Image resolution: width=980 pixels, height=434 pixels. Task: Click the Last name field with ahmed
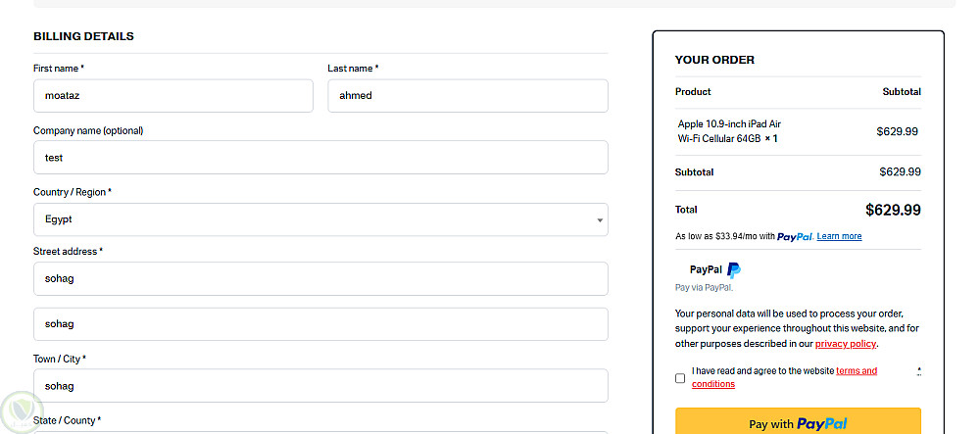pos(467,96)
